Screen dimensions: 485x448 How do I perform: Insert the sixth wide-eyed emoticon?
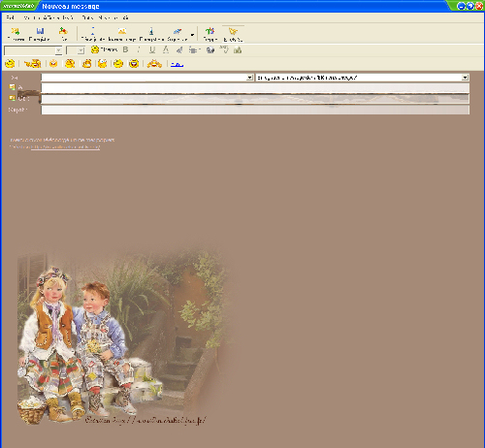(102, 63)
